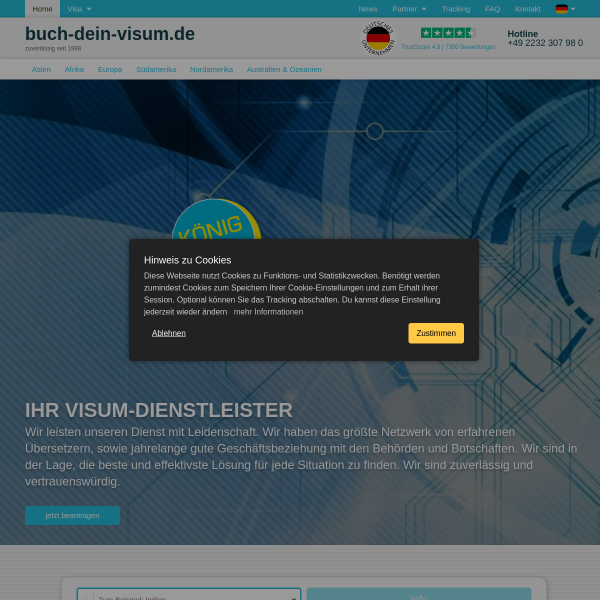600x600 pixels.
Task: Open the mehr Informationen cookie link
Action: 268,312
